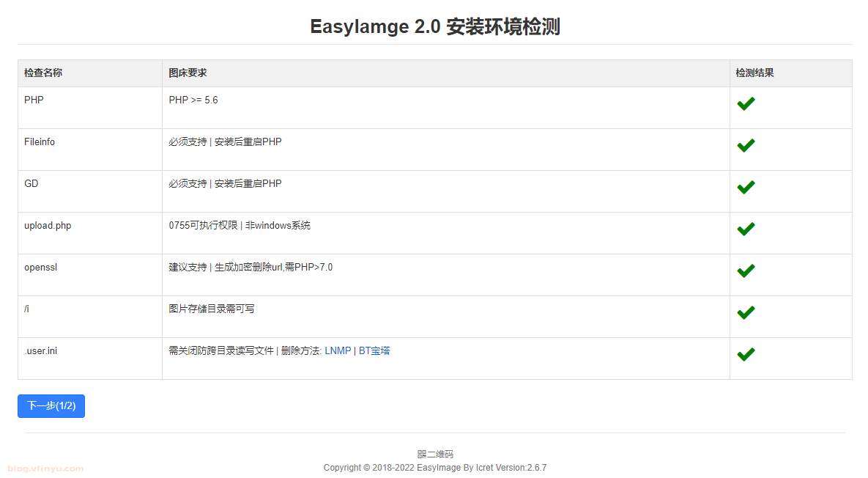Click the upload.php result checkmark
This screenshot has height=478, width=868.
pyautogui.click(x=746, y=229)
